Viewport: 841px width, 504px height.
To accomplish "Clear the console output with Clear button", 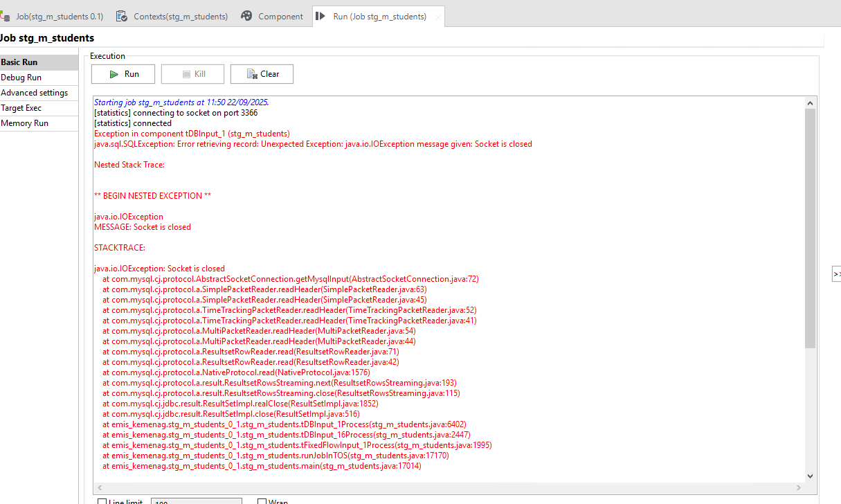I will (x=262, y=74).
